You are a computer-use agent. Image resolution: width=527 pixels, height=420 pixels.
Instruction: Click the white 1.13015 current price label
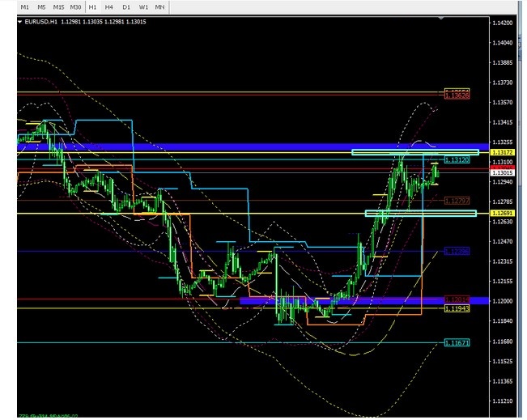click(x=504, y=172)
